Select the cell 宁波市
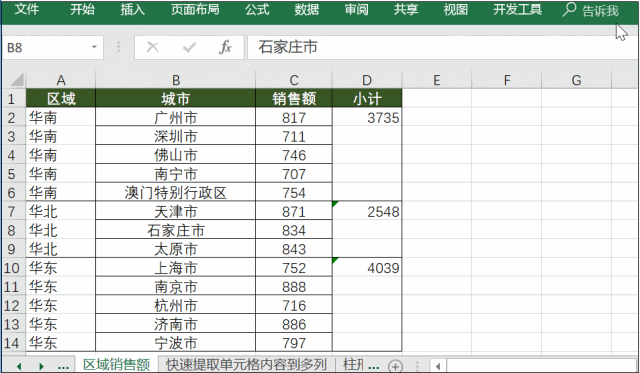Image resolution: width=640 pixels, height=373 pixels. (x=176, y=343)
